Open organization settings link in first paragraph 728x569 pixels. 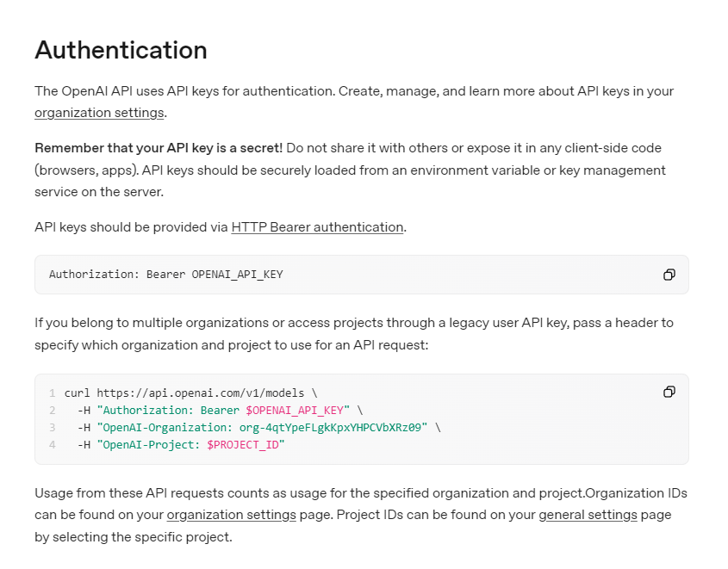(99, 113)
